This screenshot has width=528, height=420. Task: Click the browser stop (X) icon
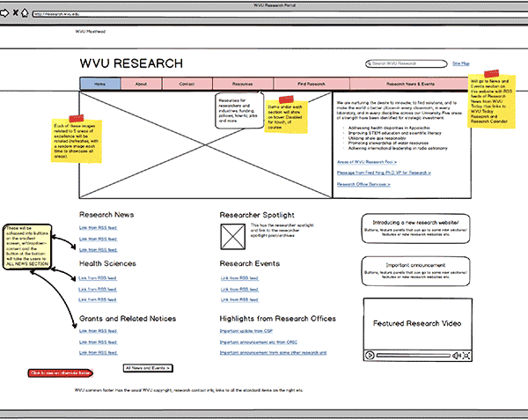pos(15,13)
